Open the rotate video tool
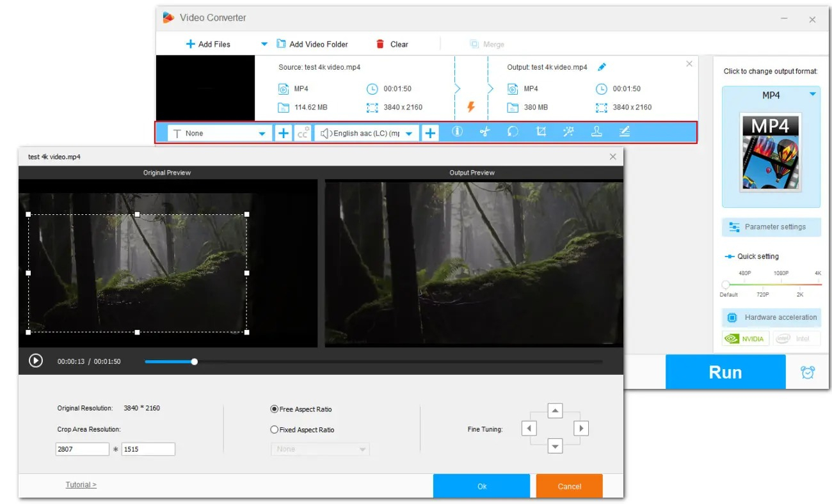The height and width of the screenshot is (504, 832). tap(513, 132)
